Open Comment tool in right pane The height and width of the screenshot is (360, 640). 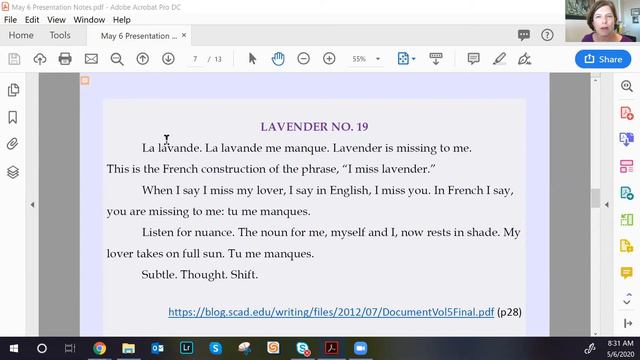pos(627,272)
